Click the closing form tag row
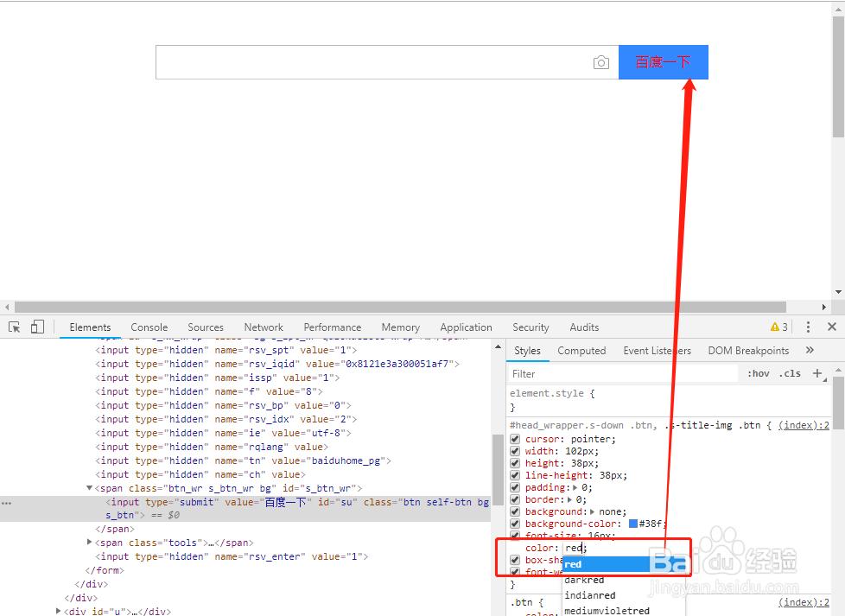This screenshot has width=845, height=616. pyautogui.click(x=105, y=570)
